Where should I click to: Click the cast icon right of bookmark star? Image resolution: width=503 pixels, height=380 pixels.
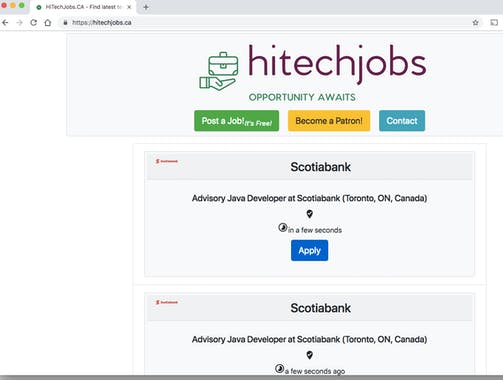pyautogui.click(x=494, y=23)
